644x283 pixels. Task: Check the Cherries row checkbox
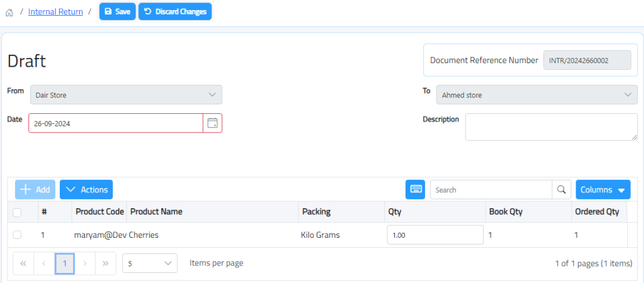click(17, 235)
